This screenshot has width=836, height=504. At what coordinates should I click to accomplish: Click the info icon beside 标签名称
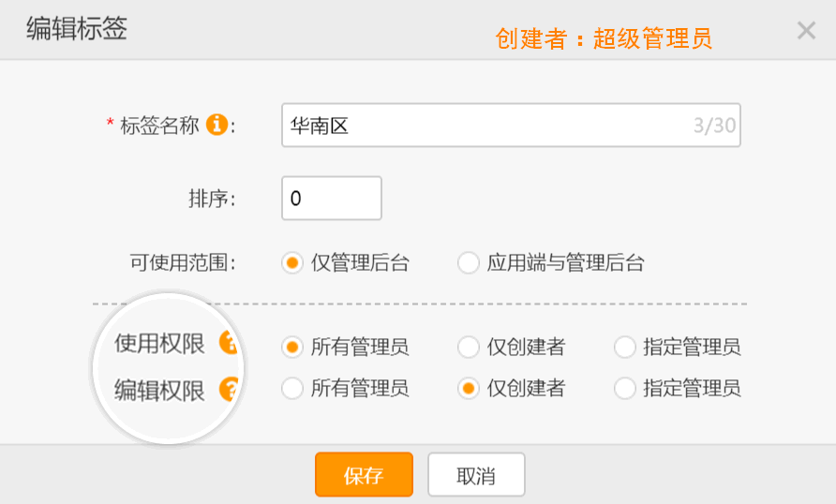click(217, 125)
